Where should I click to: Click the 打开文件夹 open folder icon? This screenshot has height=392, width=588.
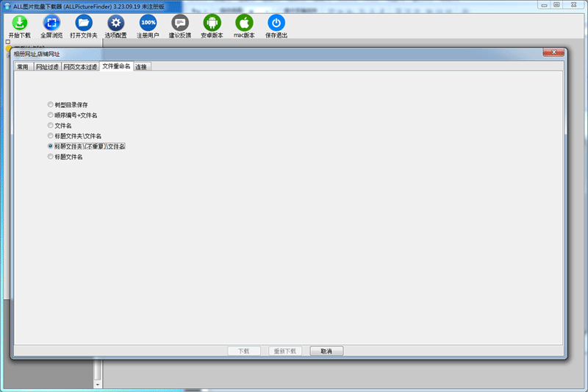pos(84,22)
